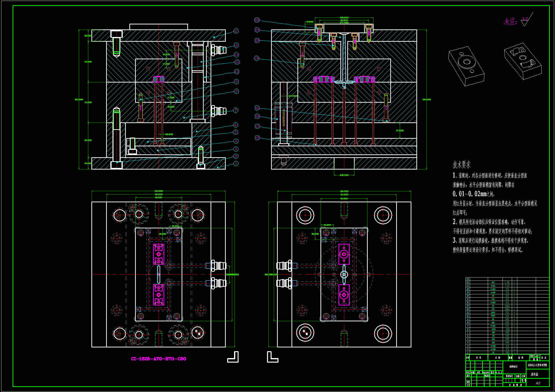Click the surface roughness 3.2 symbol
Image resolution: width=555 pixels, height=392 pixels.
tap(525, 21)
